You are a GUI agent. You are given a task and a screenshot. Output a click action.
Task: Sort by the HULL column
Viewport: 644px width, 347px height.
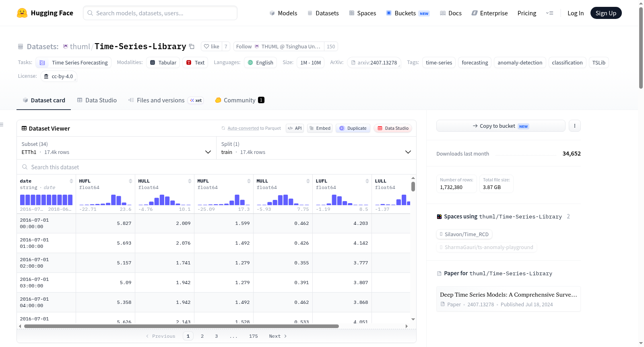(190, 181)
